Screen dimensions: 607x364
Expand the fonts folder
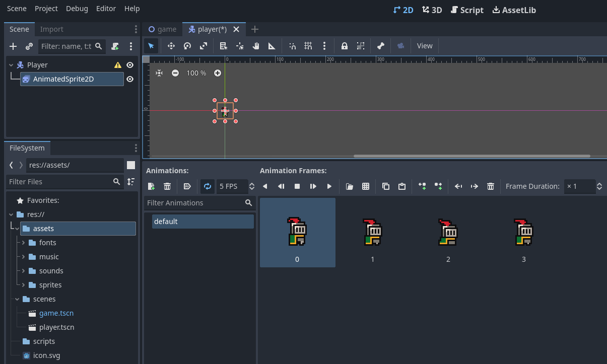tap(23, 243)
